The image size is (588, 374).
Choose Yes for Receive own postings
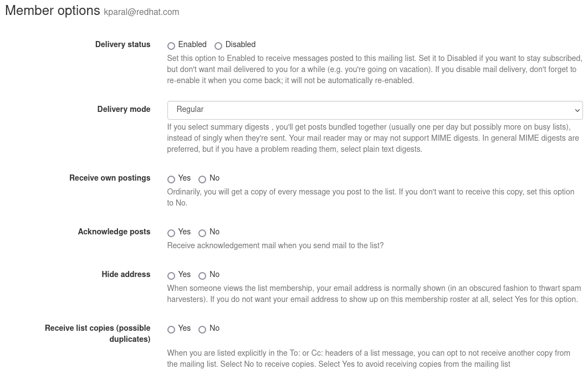(x=171, y=179)
